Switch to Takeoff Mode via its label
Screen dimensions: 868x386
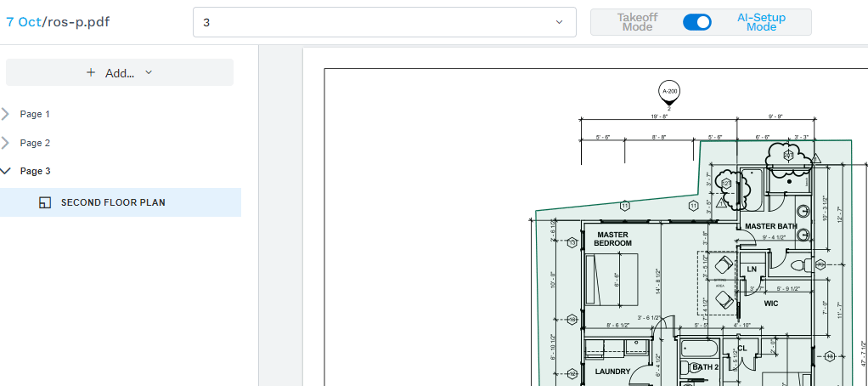637,22
